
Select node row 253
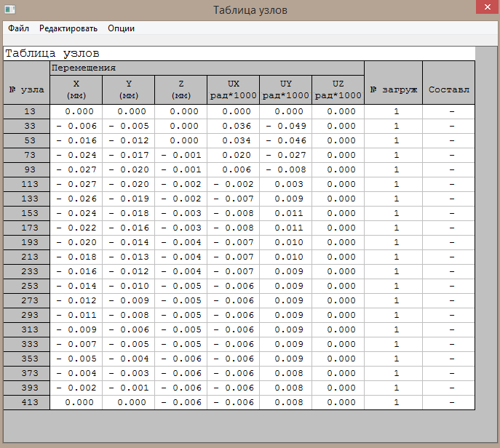coord(26,286)
